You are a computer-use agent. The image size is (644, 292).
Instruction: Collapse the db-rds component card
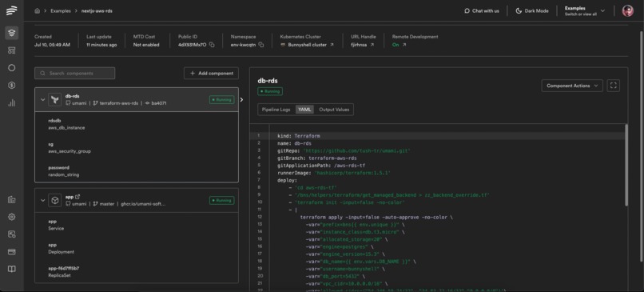click(42, 99)
